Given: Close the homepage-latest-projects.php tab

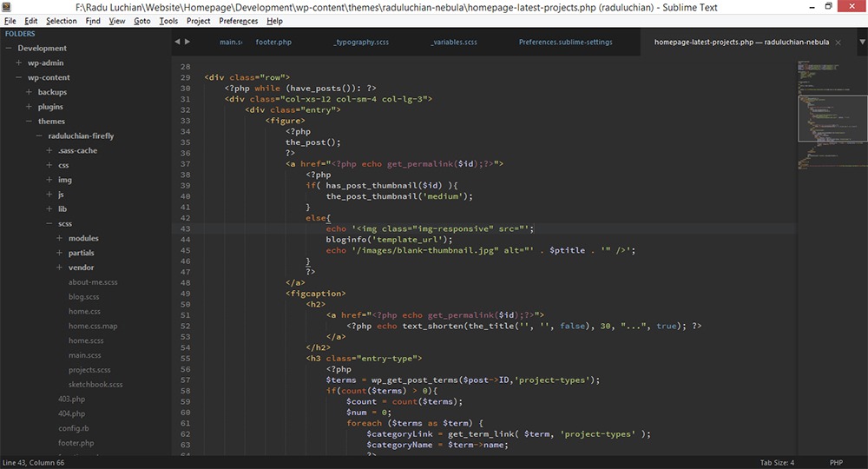Looking at the screenshot, I should 839,42.
